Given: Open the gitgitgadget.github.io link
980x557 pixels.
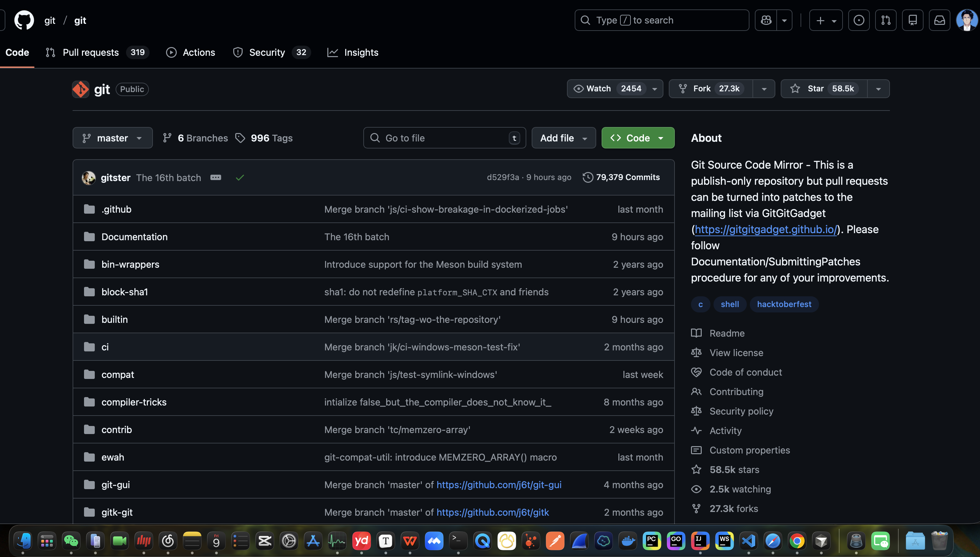Looking at the screenshot, I should pyautogui.click(x=766, y=229).
